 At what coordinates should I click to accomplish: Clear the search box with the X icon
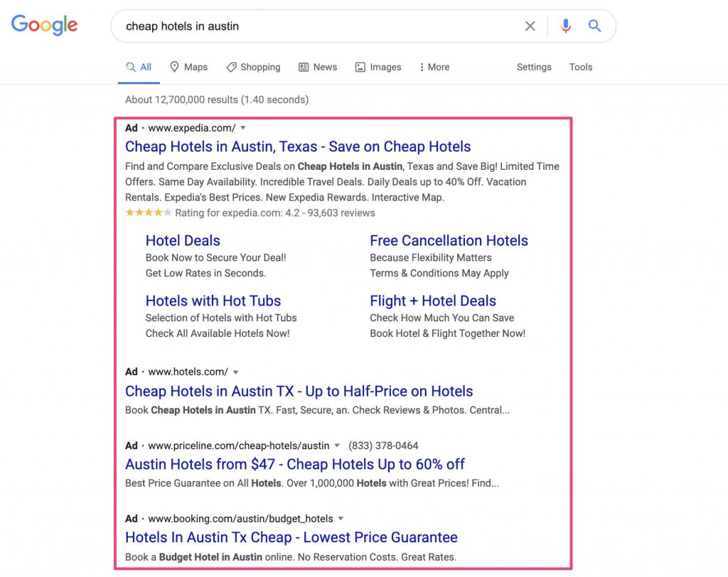click(x=530, y=26)
